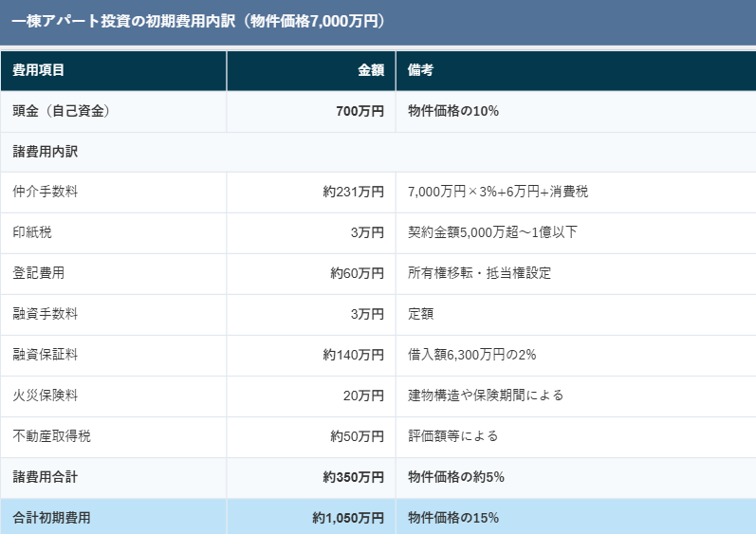Click the 費用項目 column header

coord(39,70)
